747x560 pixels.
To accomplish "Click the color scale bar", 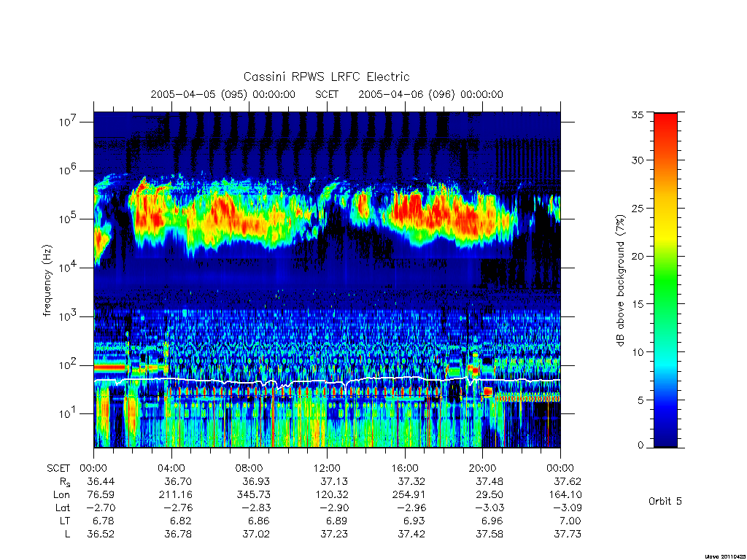I will 665,280.
